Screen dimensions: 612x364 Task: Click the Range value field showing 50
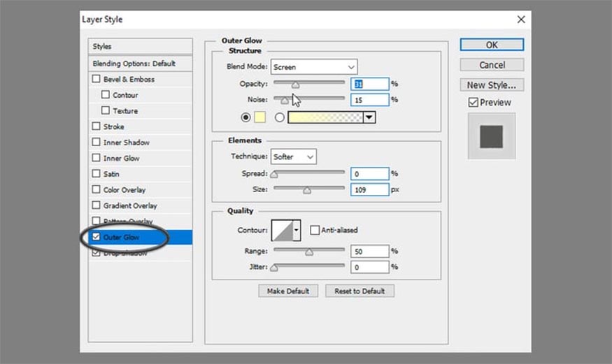click(369, 252)
